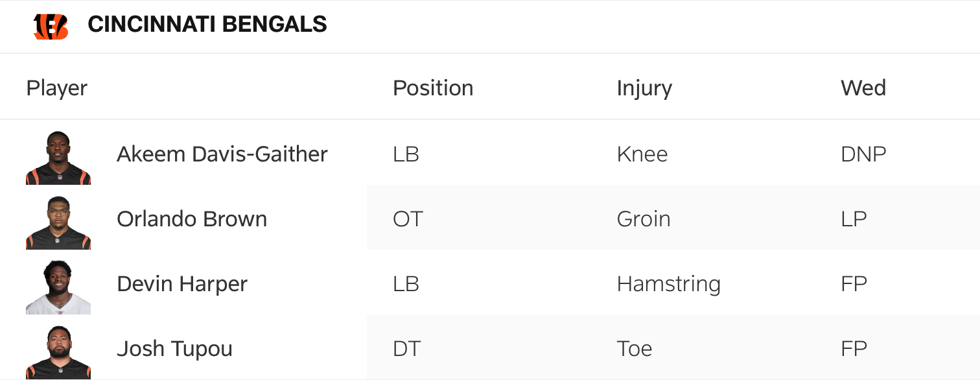This screenshot has height=380, width=980.
Task: Click the Player column header
Action: coord(57,88)
